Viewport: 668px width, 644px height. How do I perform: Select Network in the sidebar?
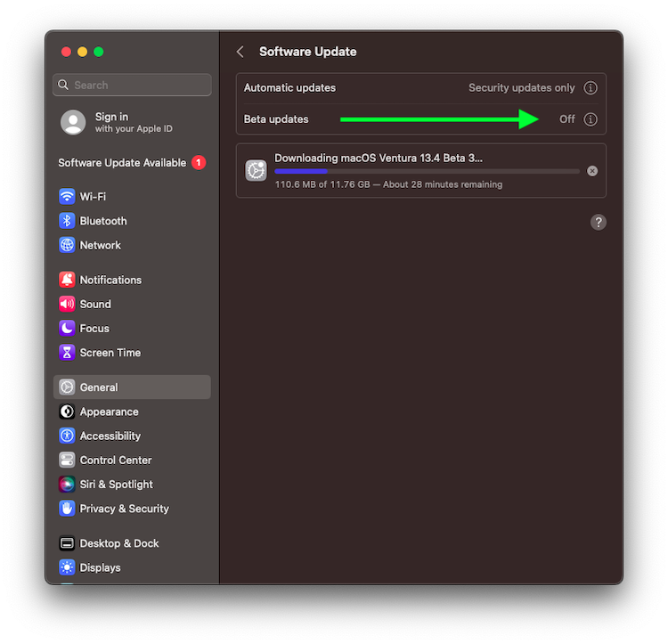pyautogui.click(x=132, y=245)
